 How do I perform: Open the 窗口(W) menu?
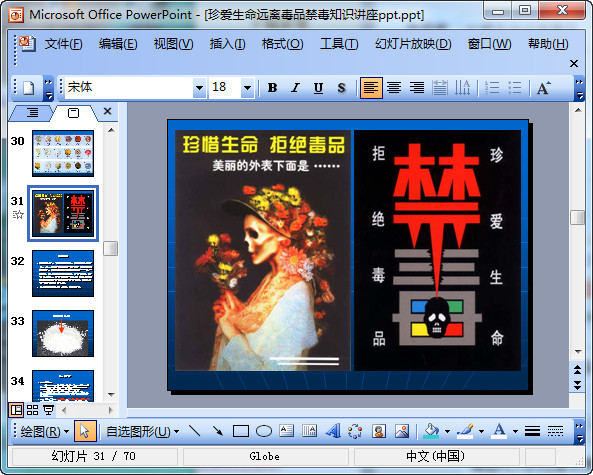coord(489,44)
